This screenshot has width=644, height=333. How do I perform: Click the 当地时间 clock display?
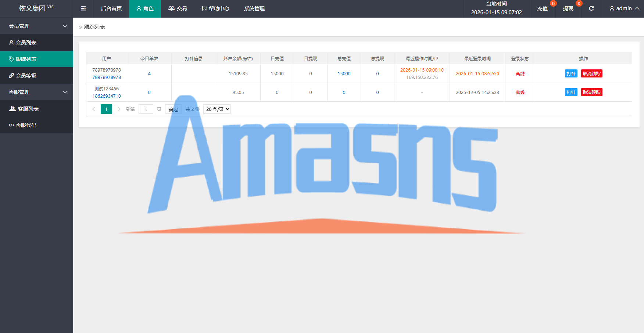(x=497, y=8)
